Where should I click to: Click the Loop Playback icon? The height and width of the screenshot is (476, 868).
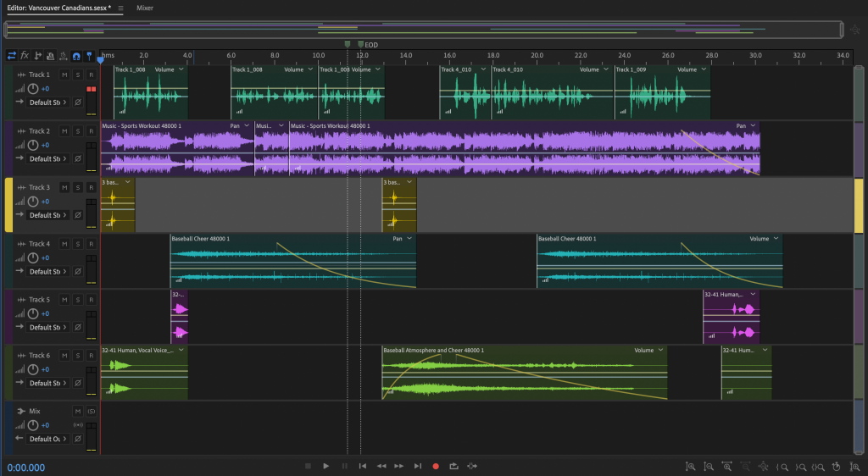(454, 466)
